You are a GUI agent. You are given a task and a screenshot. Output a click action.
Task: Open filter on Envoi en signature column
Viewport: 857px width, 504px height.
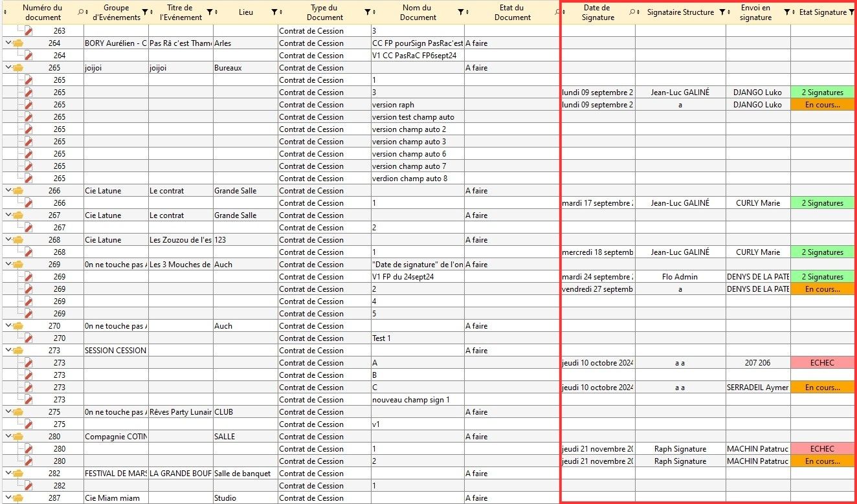pos(786,12)
